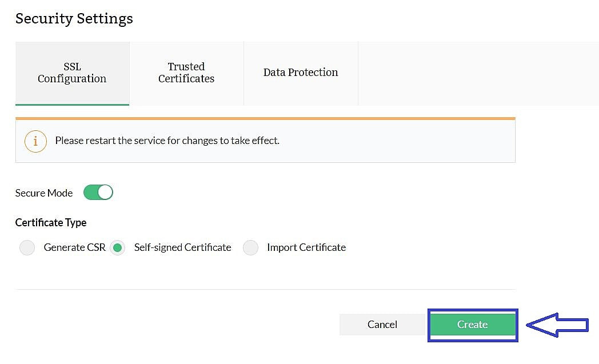Image resolution: width=599 pixels, height=364 pixels.
Task: Click the blue arrow pointing at Create
Action: click(x=557, y=325)
